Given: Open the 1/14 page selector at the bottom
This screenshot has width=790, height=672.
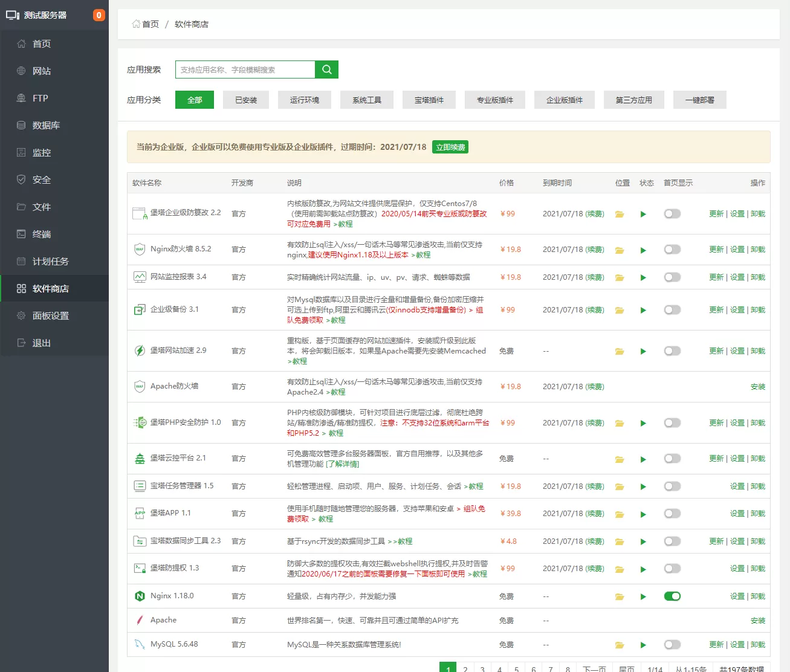Looking at the screenshot, I should click(655, 668).
